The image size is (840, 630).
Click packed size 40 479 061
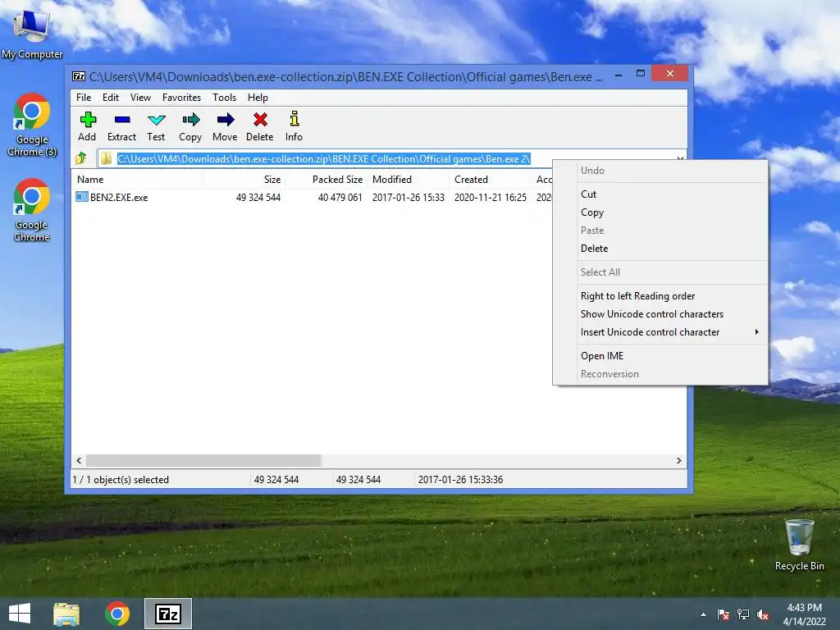[340, 197]
